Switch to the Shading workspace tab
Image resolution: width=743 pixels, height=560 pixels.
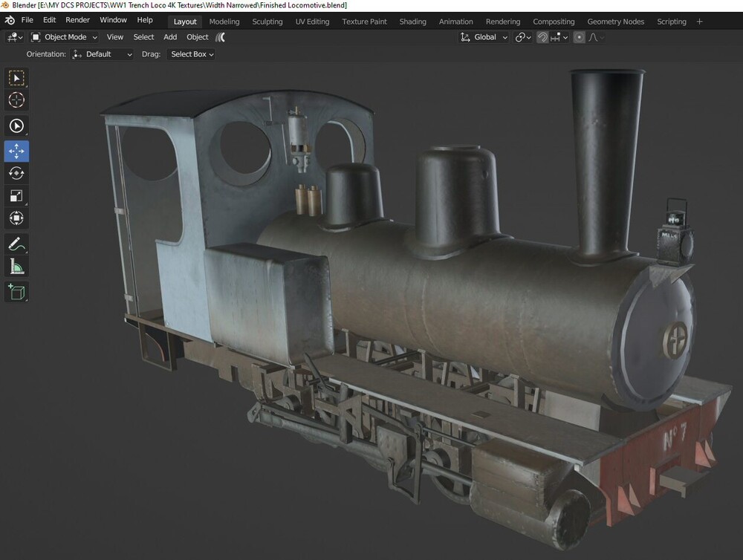click(x=412, y=22)
